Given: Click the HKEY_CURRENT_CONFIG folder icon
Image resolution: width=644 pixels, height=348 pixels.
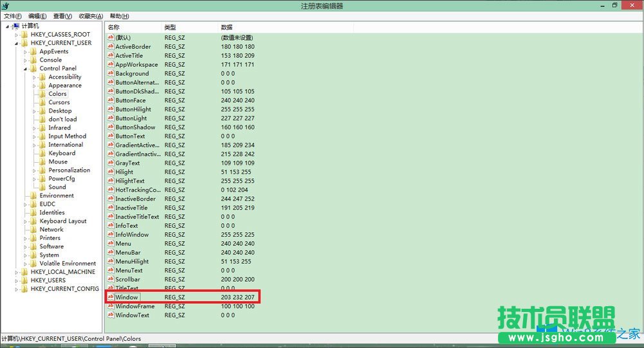Looking at the screenshot, I should [24, 289].
